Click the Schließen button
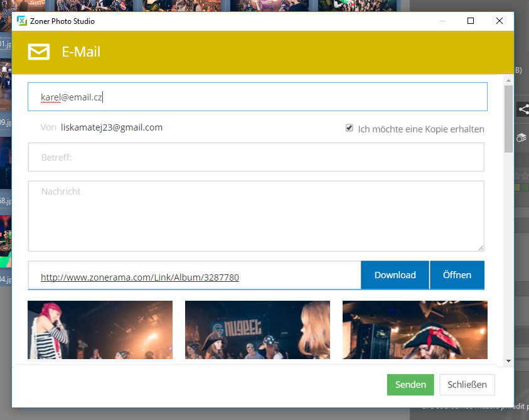529x420 pixels. [466, 384]
